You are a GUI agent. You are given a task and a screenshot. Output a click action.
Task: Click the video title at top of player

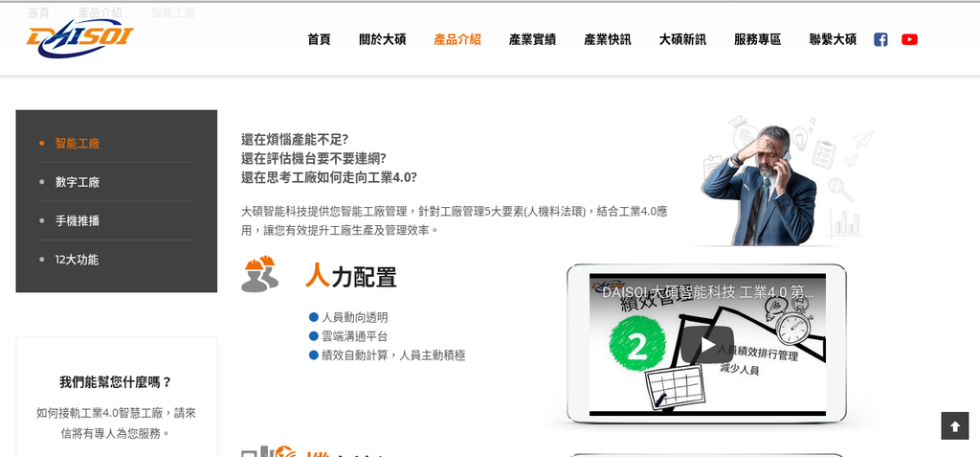coord(708,292)
